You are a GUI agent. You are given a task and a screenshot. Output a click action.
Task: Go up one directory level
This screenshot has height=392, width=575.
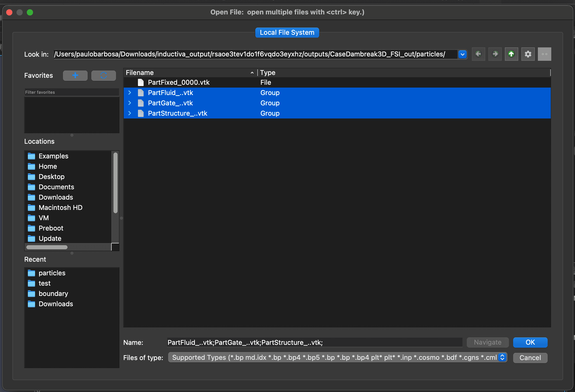[x=511, y=54]
